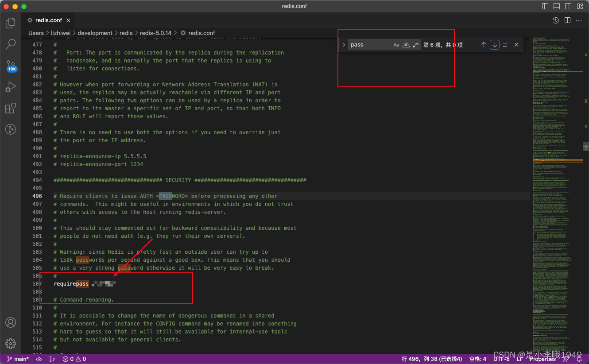Viewport: 589px width, 364px height.
Task: Customize layout icon in title bar
Action: 580,6
